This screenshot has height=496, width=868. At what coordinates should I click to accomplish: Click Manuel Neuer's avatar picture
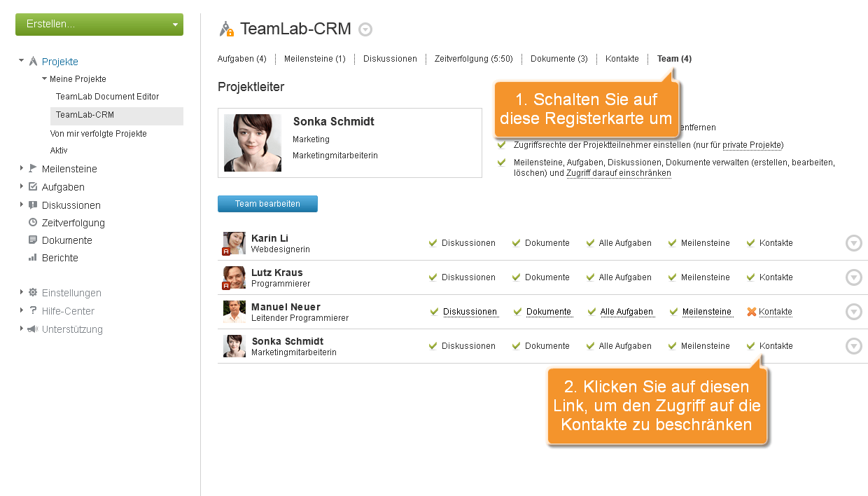[234, 312]
